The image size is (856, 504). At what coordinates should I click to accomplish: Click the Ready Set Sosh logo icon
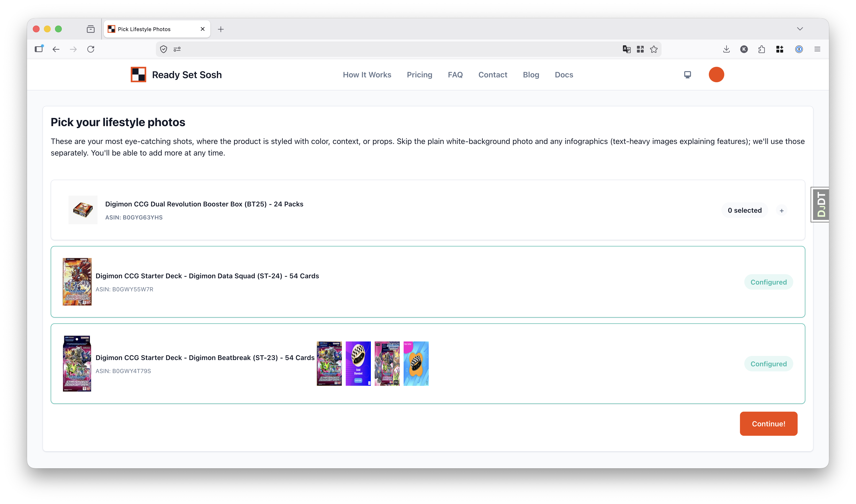[138, 74]
